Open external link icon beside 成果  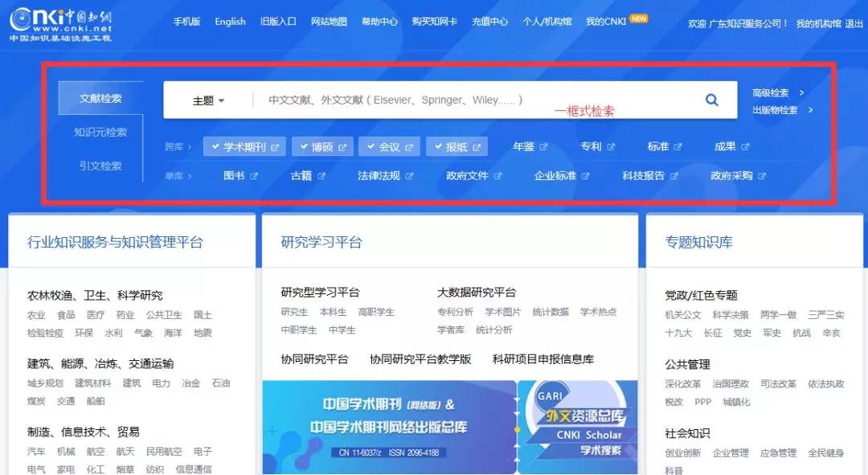(746, 147)
